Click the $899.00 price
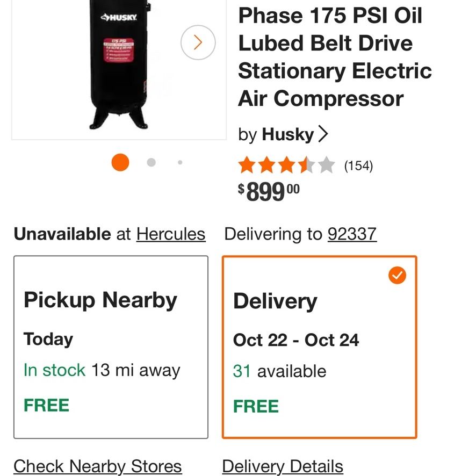The height and width of the screenshot is (476, 476). pyautogui.click(x=269, y=192)
